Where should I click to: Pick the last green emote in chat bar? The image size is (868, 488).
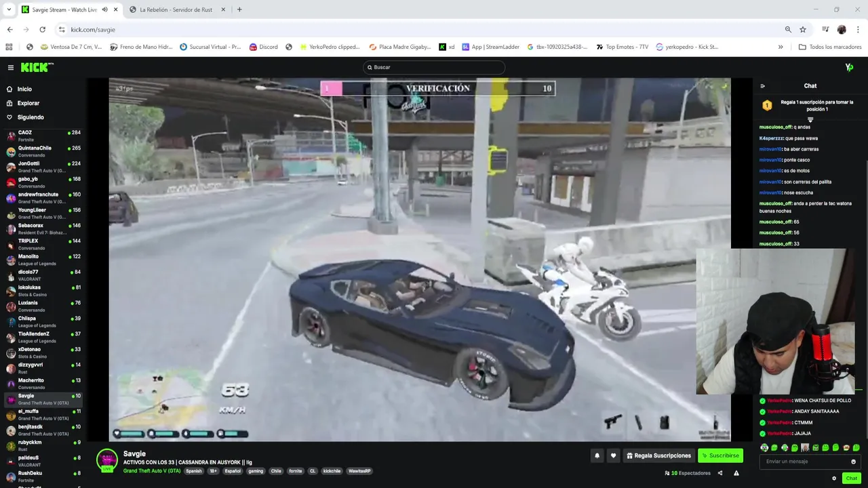tap(856, 447)
